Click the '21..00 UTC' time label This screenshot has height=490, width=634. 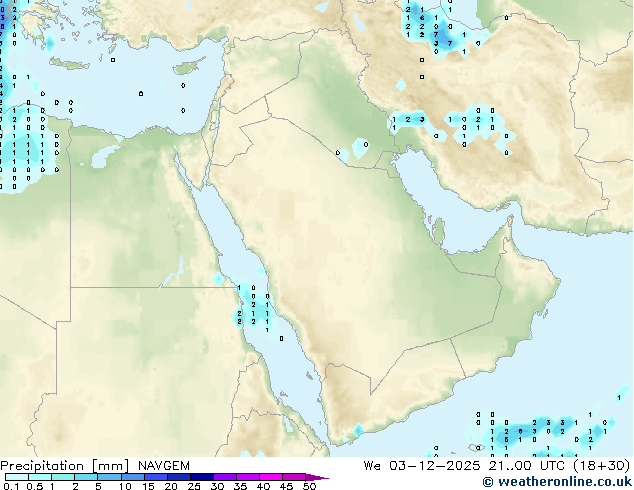coord(526,466)
